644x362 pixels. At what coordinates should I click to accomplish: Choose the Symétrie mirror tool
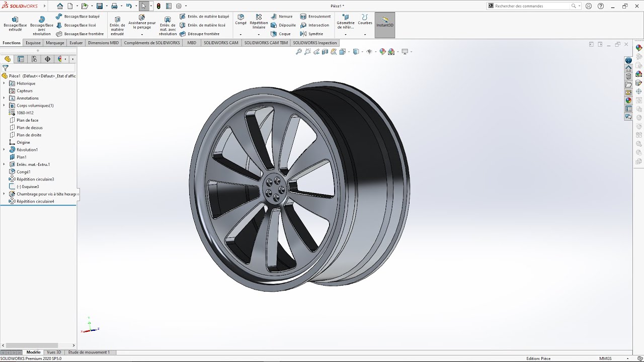click(311, 34)
